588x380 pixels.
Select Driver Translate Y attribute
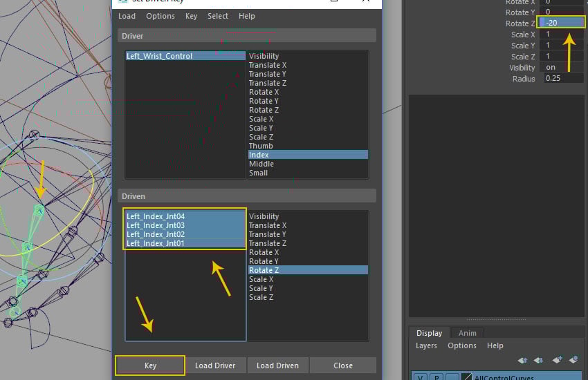(308, 74)
